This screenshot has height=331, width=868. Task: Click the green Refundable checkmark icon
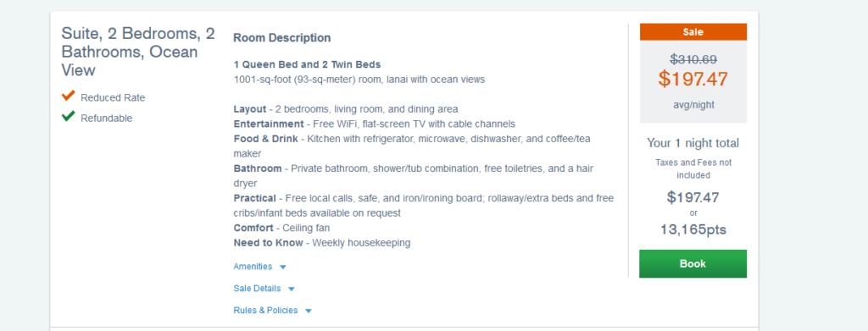[68, 117]
